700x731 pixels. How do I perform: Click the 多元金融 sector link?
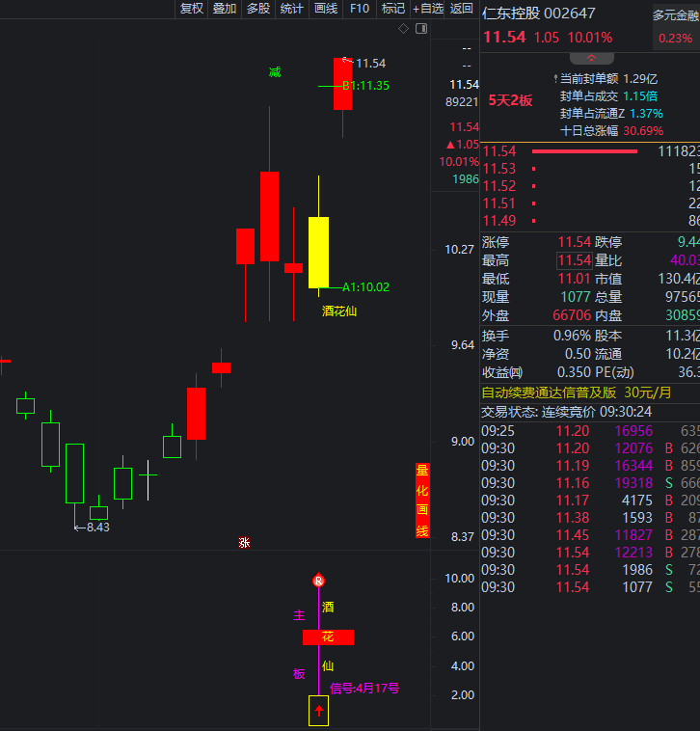[675, 15]
